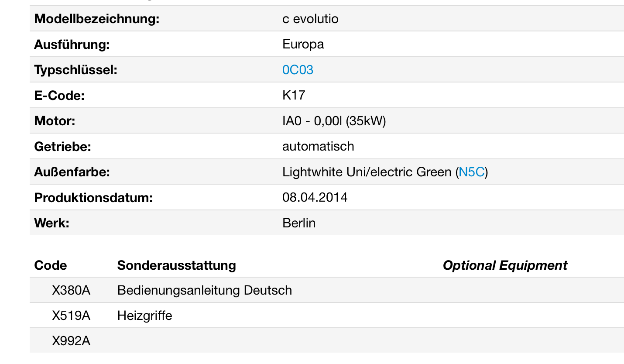Select the Berlin value in Werk row
Screen dimensions: 624x364
click(x=299, y=223)
